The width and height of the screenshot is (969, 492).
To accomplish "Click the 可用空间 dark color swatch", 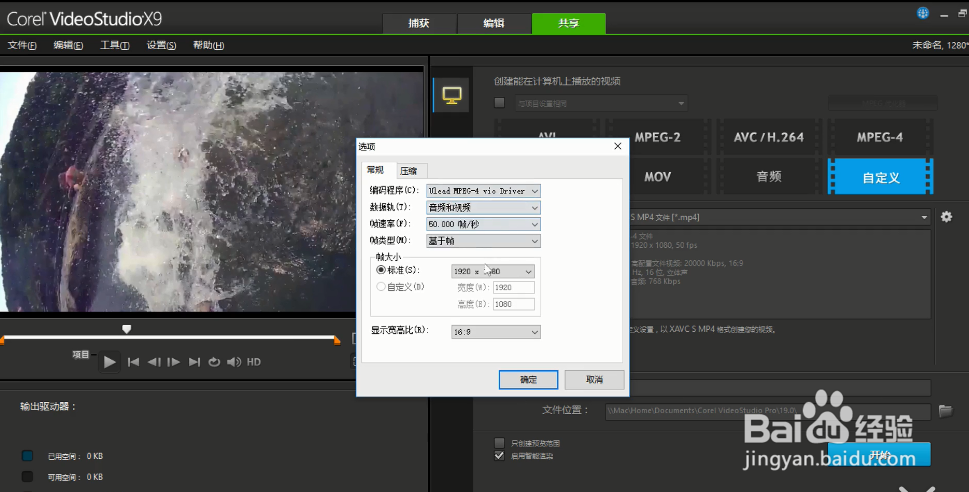I will pos(27,477).
